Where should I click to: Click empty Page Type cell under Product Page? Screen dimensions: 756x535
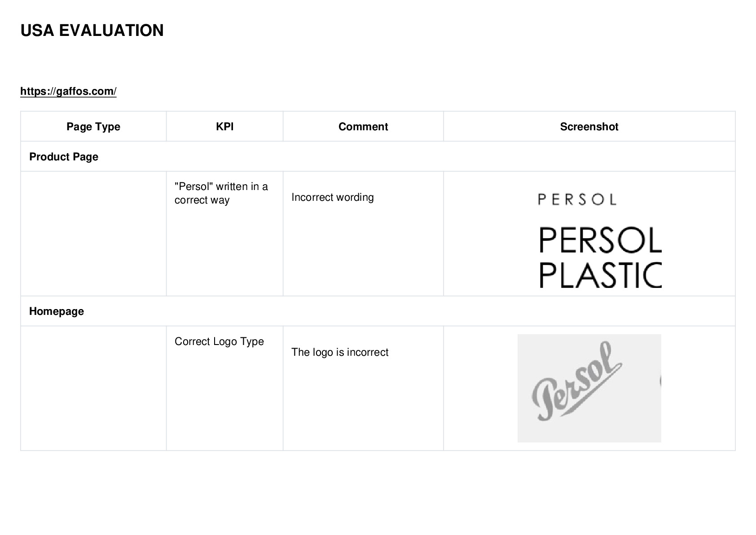93,234
